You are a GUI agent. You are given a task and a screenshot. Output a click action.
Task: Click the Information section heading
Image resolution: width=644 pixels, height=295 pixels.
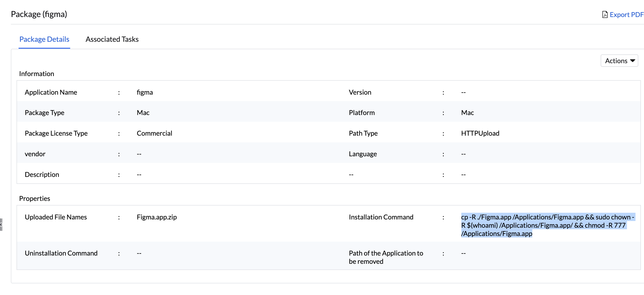tap(37, 74)
